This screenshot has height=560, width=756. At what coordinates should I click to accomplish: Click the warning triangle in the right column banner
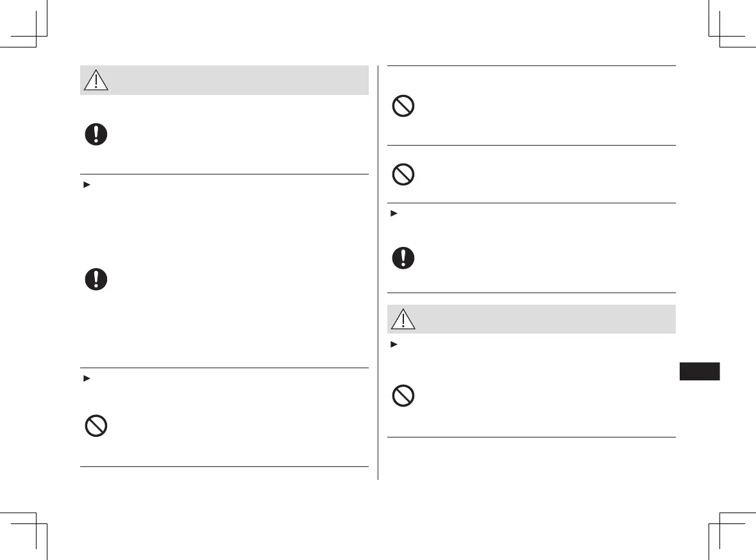click(x=403, y=319)
